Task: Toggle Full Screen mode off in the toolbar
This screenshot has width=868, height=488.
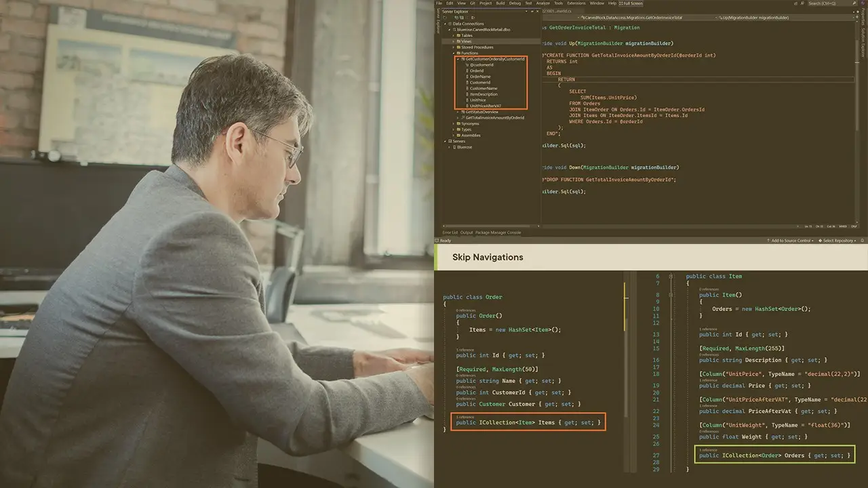Action: click(629, 3)
